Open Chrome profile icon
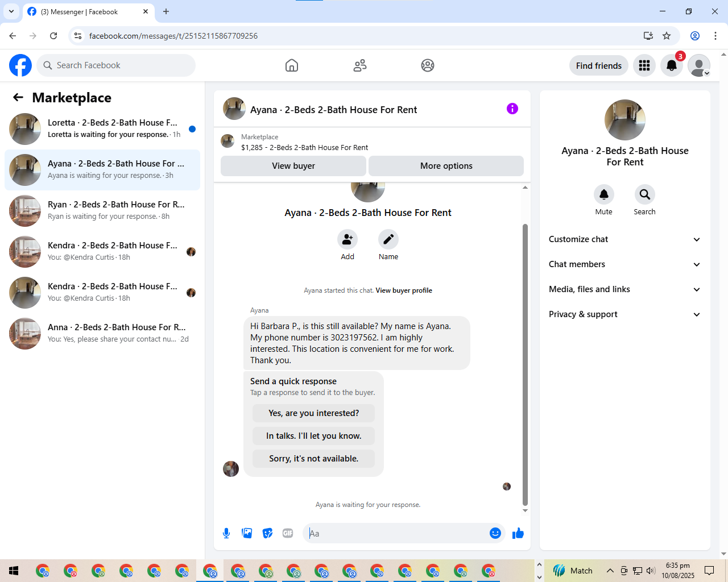This screenshot has height=582, width=728. (695, 36)
